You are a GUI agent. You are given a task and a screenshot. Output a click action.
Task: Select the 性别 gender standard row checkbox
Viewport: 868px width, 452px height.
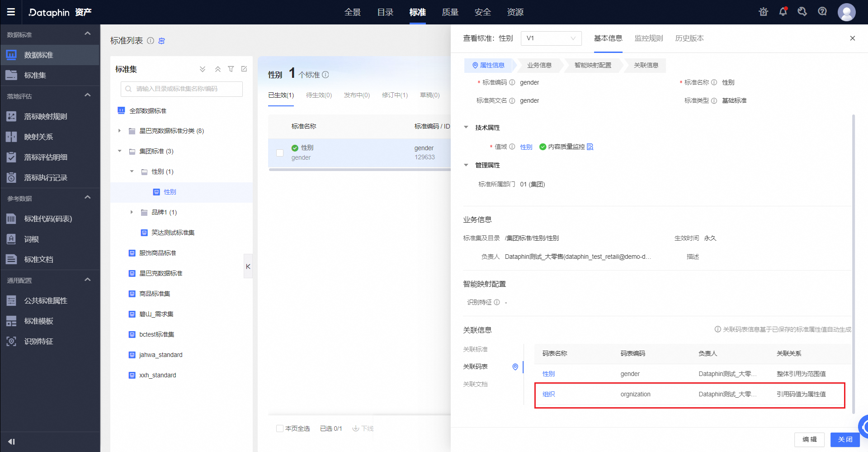point(279,153)
